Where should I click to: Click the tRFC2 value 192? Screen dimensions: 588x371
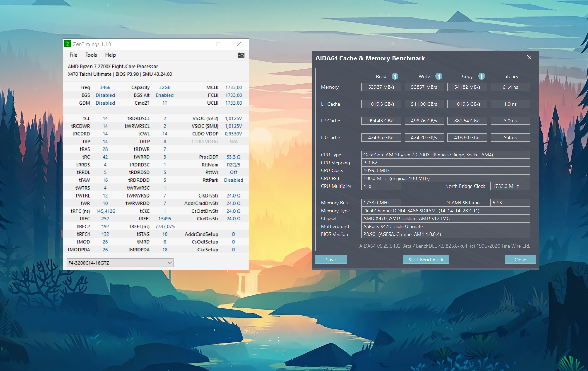click(x=105, y=226)
